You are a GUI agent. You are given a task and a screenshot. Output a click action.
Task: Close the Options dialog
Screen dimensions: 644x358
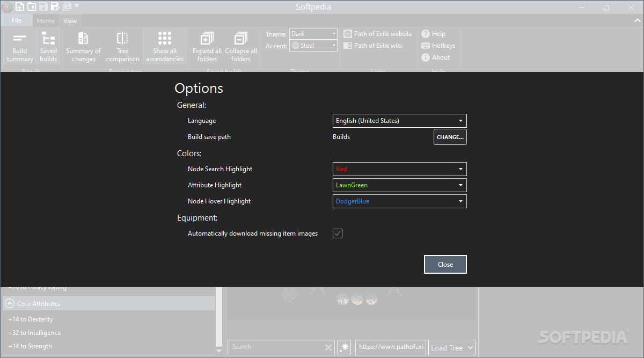445,265
